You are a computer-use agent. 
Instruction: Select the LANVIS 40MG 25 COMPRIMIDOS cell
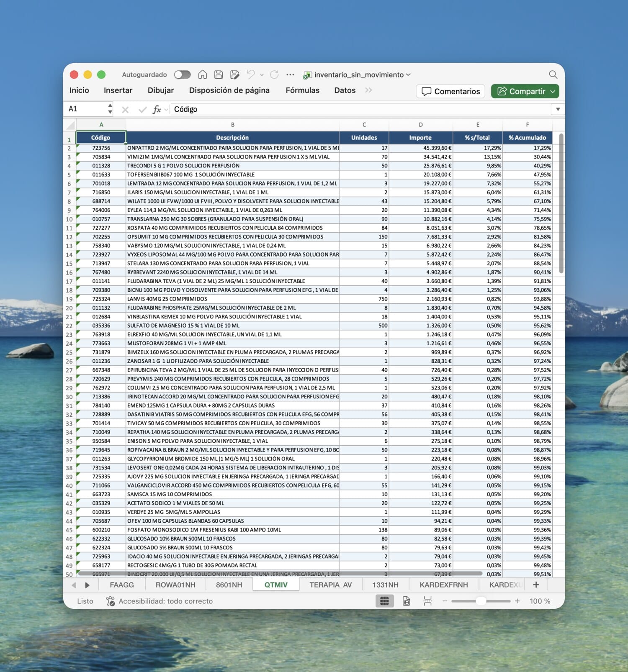[232, 299]
